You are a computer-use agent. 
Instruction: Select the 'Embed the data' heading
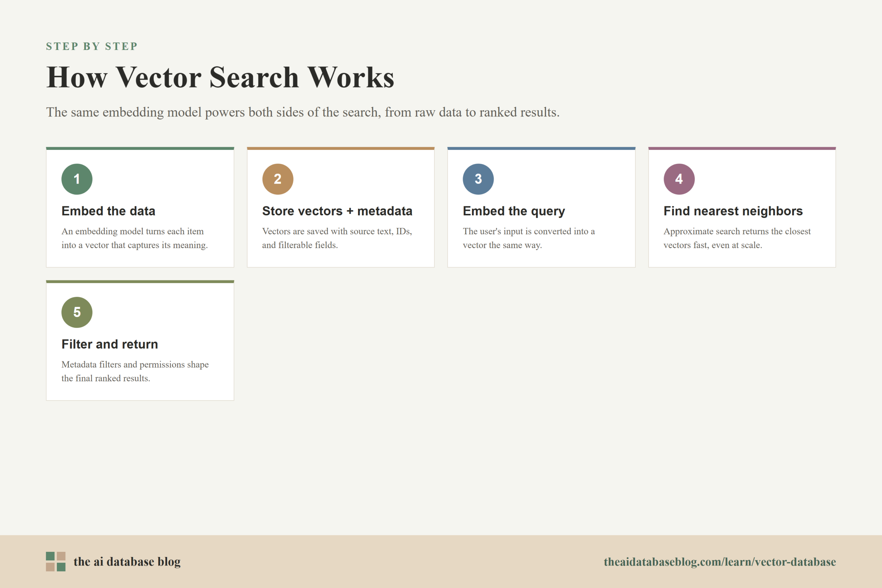[x=109, y=211]
